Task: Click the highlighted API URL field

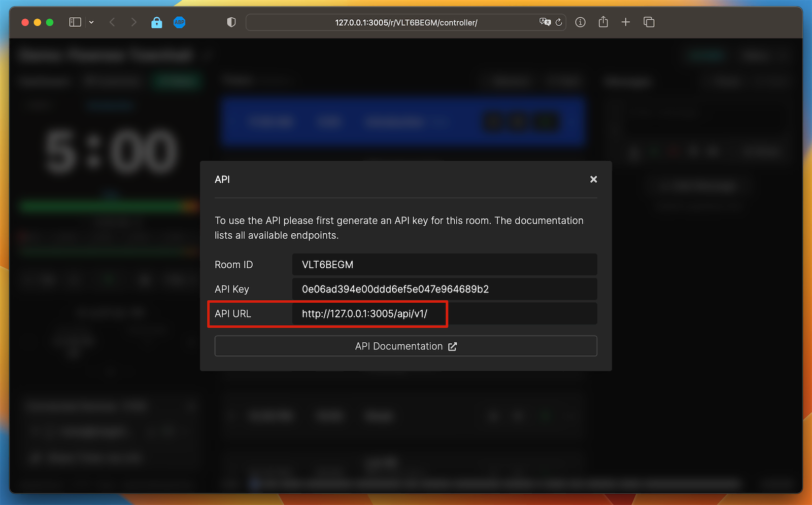Action: click(x=370, y=314)
